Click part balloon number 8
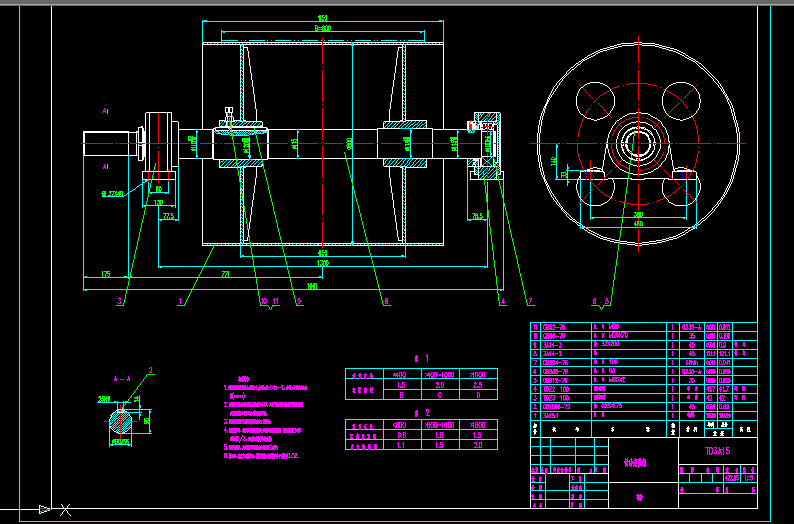 click(x=385, y=300)
